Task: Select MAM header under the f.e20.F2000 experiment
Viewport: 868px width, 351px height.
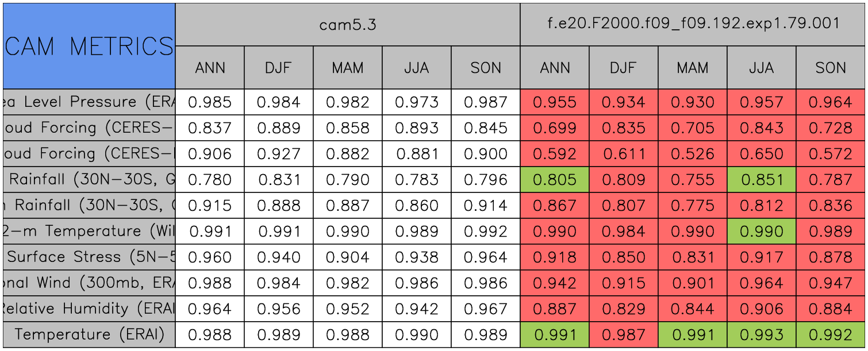Action: click(693, 68)
